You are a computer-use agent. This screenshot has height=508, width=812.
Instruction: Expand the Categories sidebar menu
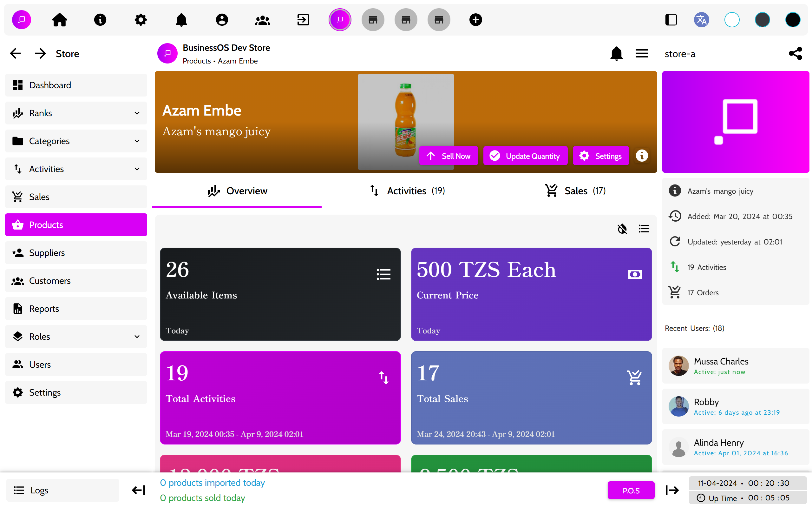(x=76, y=141)
